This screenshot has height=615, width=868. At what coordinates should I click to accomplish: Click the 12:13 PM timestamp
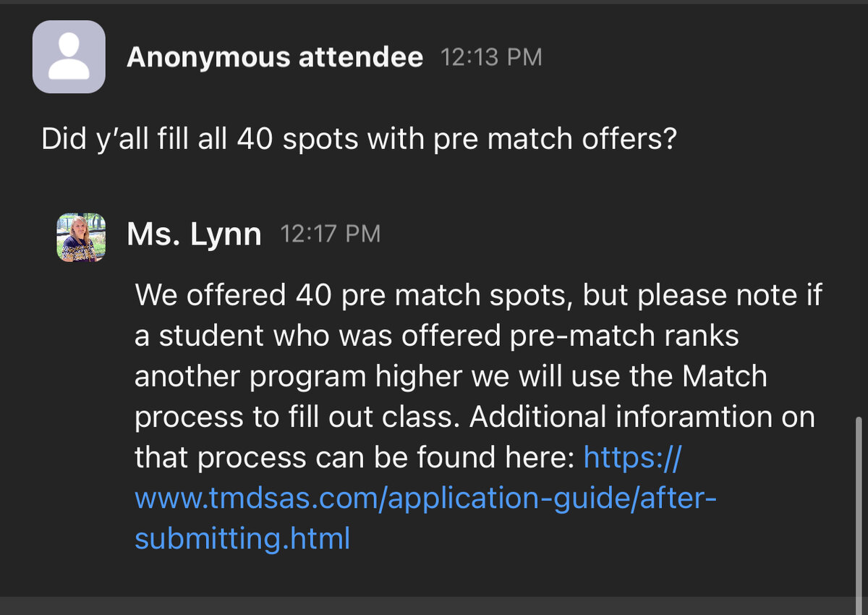[491, 57]
